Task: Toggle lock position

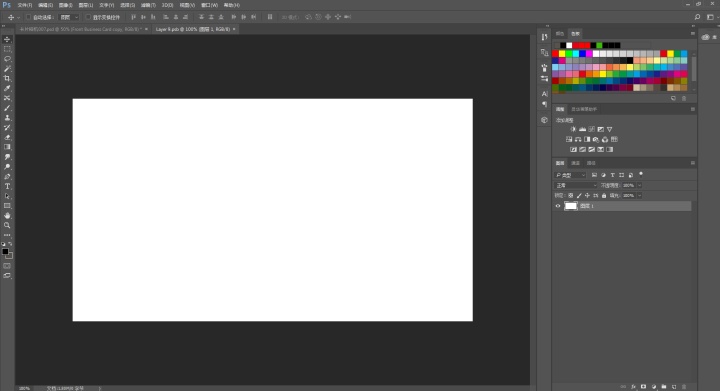Action: point(587,196)
